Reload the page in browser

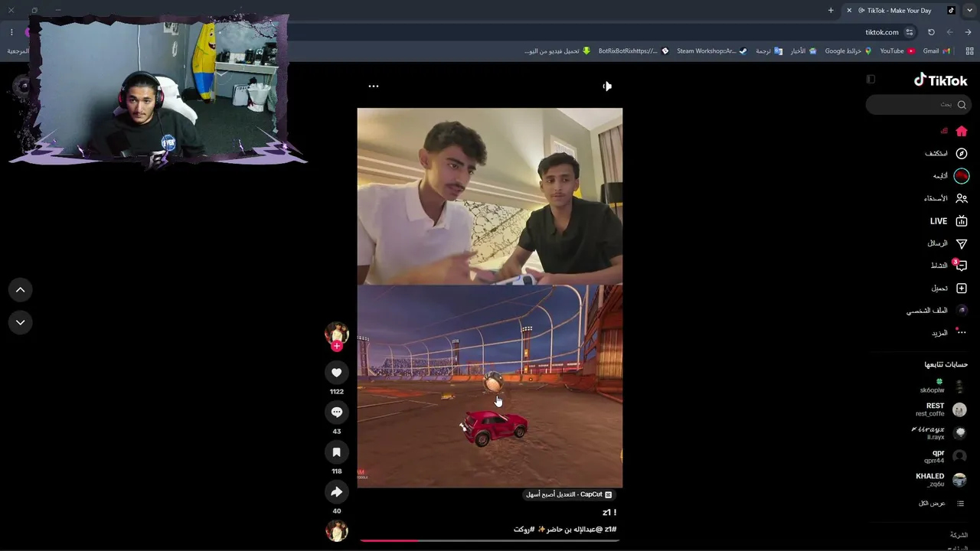pyautogui.click(x=931, y=32)
